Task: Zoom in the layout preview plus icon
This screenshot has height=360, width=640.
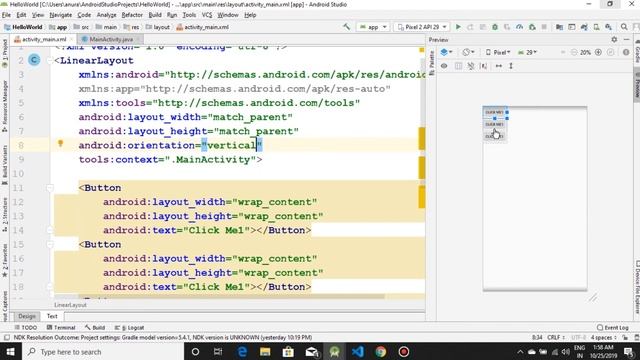Action: 598,52
